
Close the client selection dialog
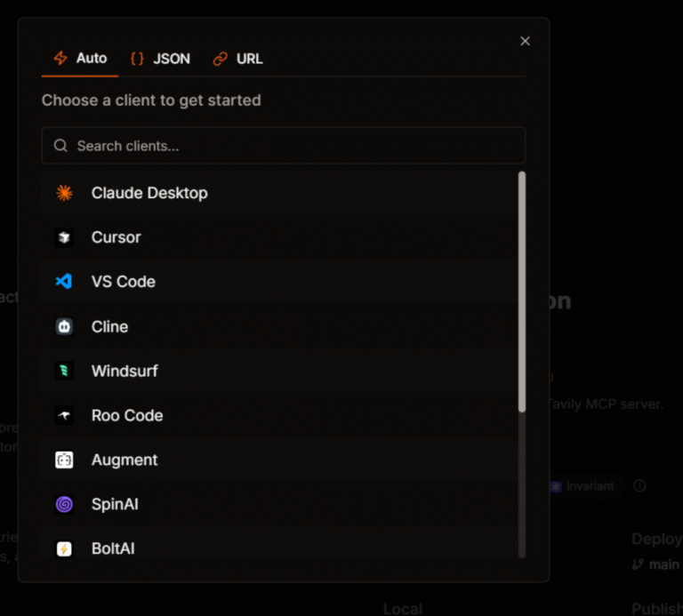point(525,41)
